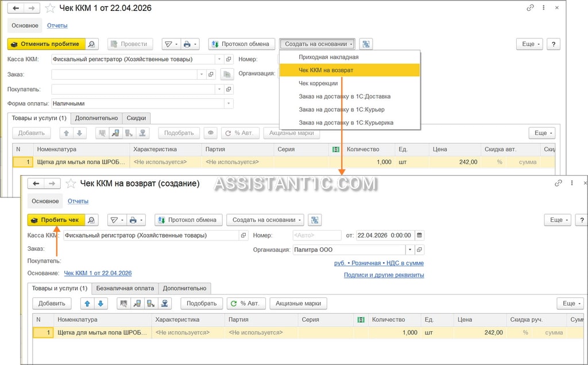Viewport: 588px width, 365px height.
Task: Star the Чек ККМ на возврат document
Action: point(71,184)
